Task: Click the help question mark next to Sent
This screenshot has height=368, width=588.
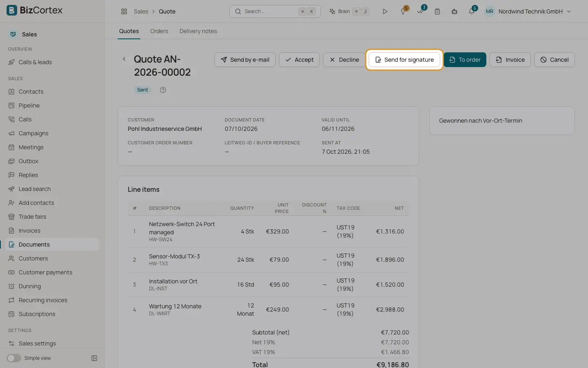Action: tap(163, 90)
